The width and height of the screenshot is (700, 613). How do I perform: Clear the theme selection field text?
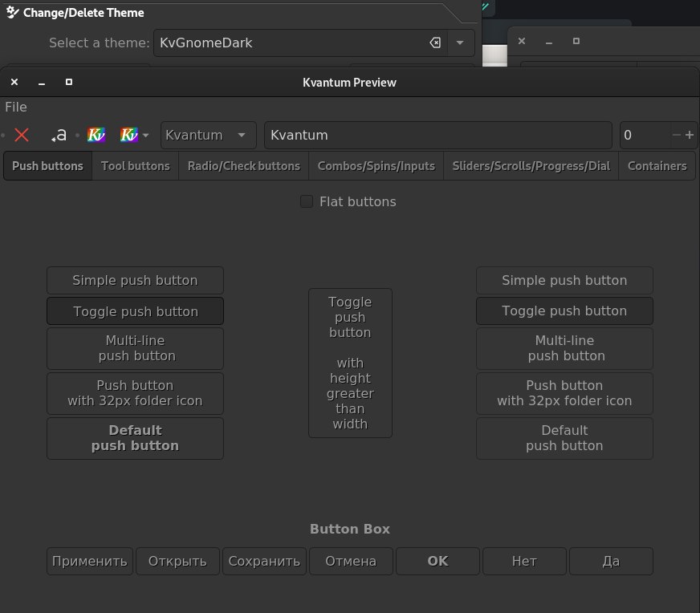[x=435, y=43]
